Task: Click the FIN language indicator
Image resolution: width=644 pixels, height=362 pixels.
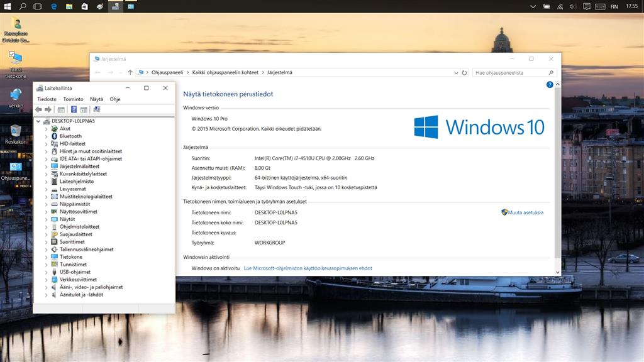Action: pyautogui.click(x=614, y=6)
